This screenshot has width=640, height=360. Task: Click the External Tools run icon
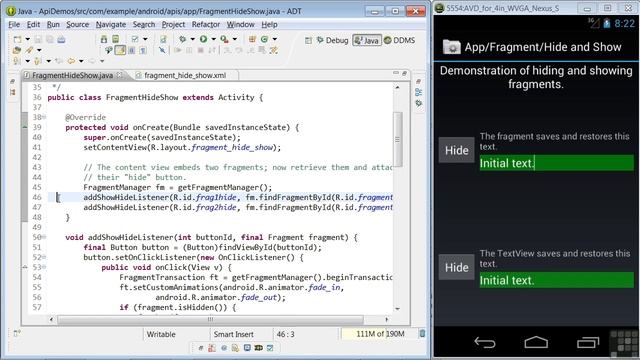[x=224, y=39]
